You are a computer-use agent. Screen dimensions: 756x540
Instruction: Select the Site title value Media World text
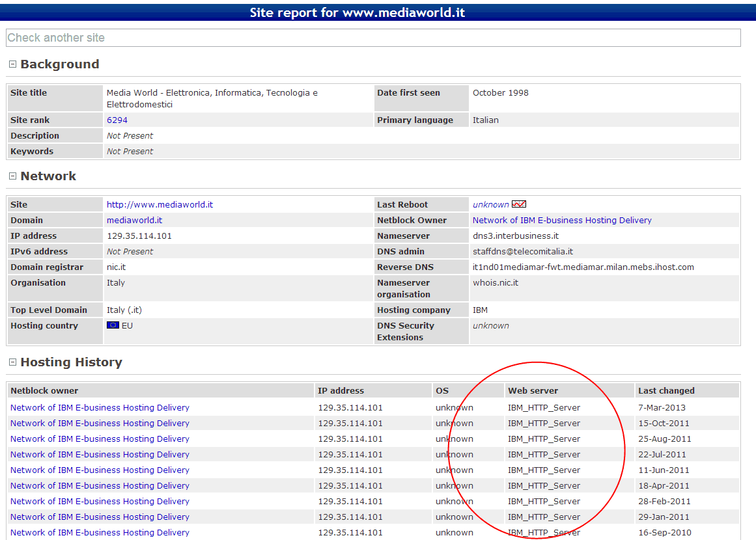click(212, 98)
